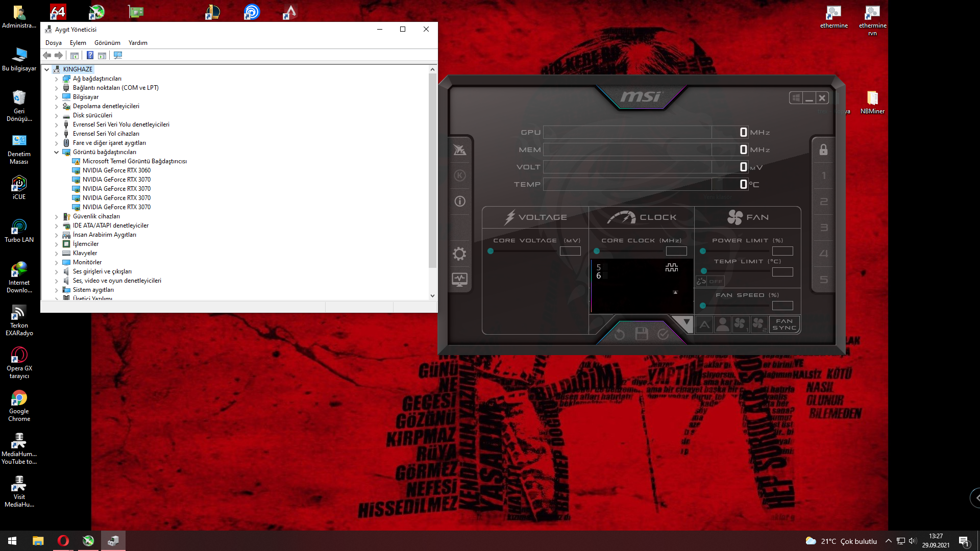
Task: Click the FAN SYNC button
Action: tap(784, 324)
